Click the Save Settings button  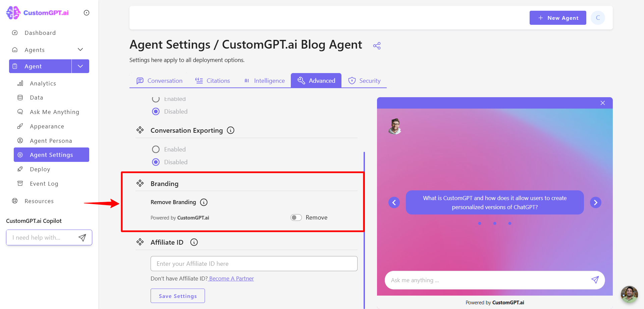[178, 296]
